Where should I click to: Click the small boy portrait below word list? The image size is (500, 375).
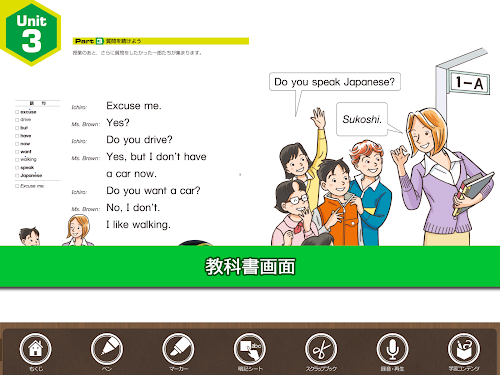click(x=29, y=236)
